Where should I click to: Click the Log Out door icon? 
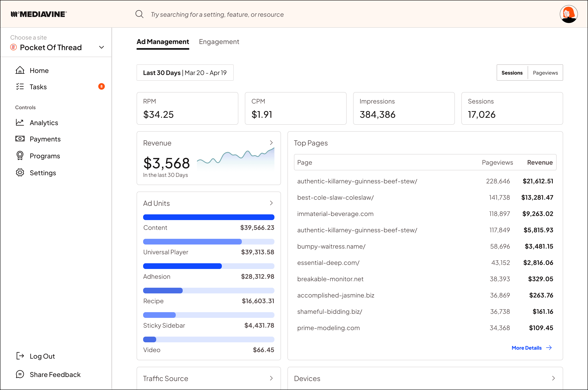point(20,356)
